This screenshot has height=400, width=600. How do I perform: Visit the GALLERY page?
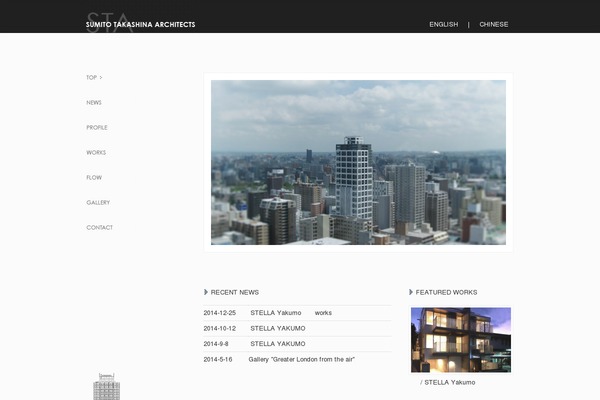pyautogui.click(x=98, y=202)
